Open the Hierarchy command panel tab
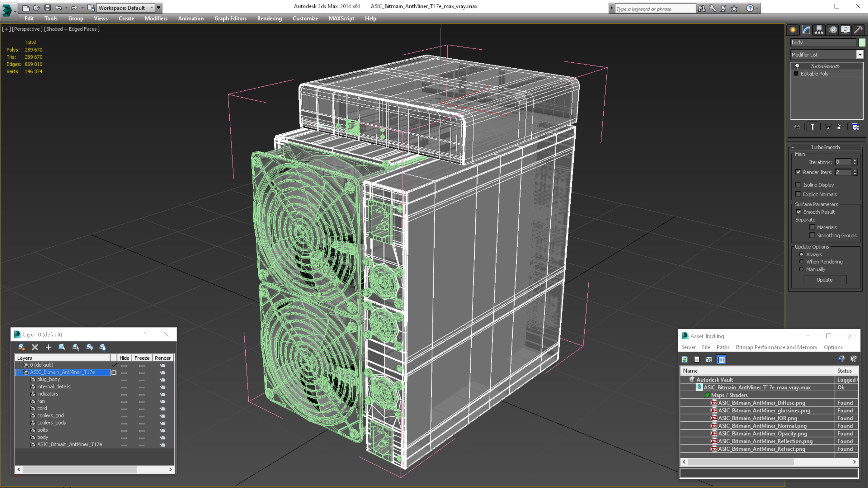This screenshot has width=868, height=488. point(819,30)
